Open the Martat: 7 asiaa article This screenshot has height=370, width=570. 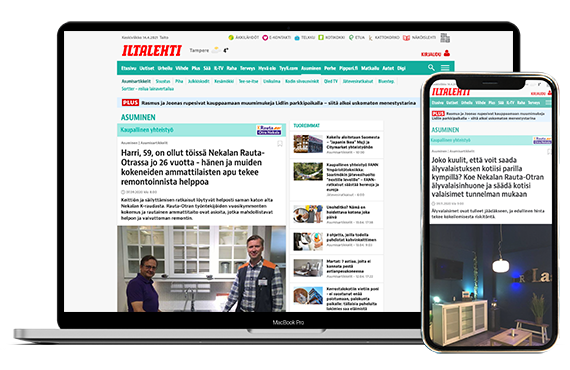[349, 266]
